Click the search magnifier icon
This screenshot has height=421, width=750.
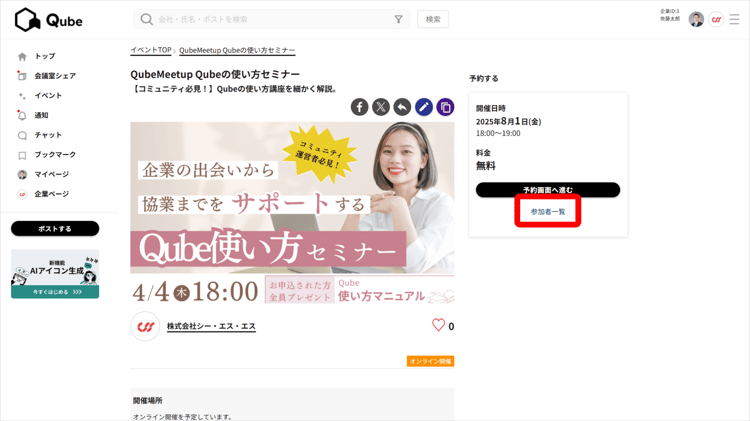click(x=146, y=19)
